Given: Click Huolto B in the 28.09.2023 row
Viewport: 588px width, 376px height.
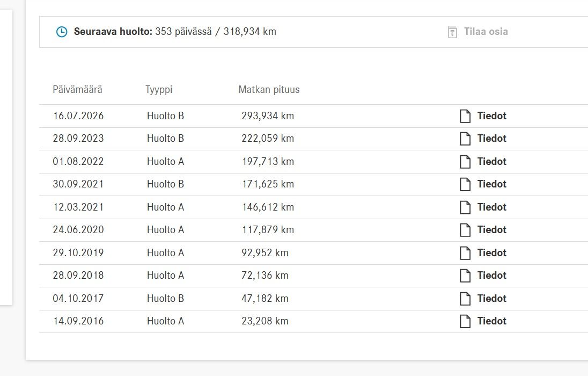Looking at the screenshot, I should (165, 138).
